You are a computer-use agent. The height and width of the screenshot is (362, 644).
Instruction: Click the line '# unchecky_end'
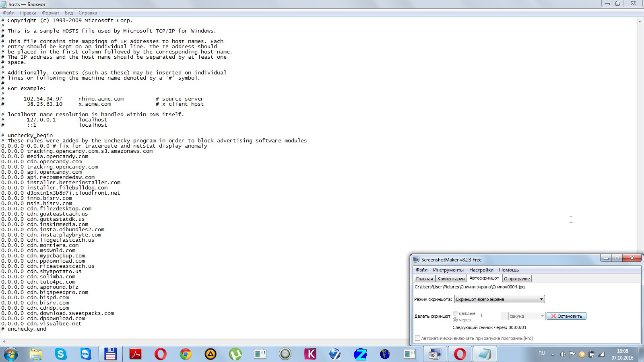pos(24,329)
